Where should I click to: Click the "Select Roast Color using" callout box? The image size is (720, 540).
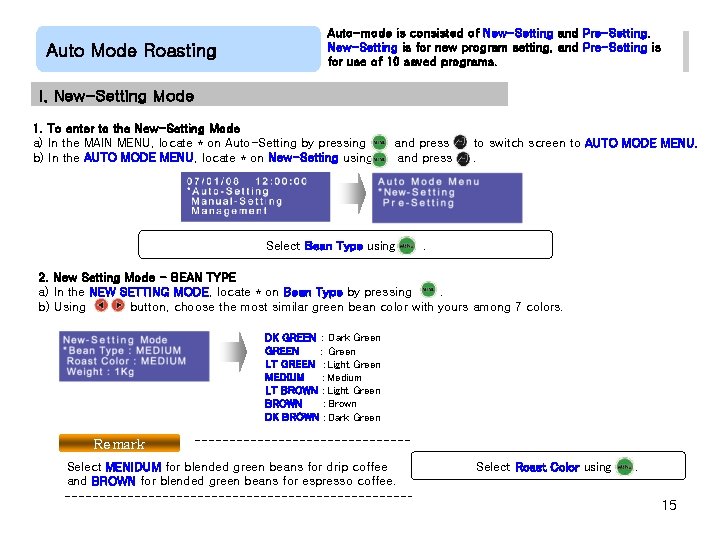click(548, 466)
